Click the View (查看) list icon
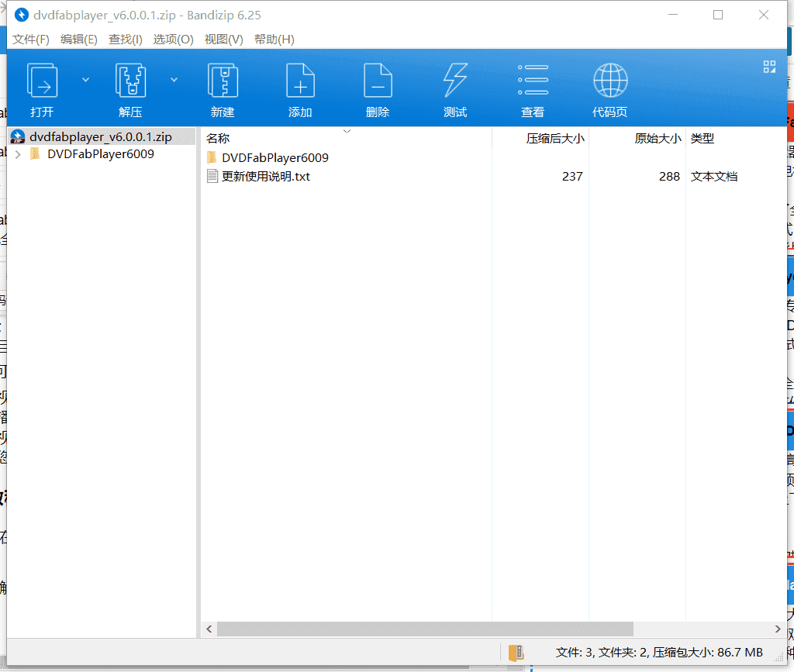The width and height of the screenshot is (794, 672). click(x=533, y=80)
